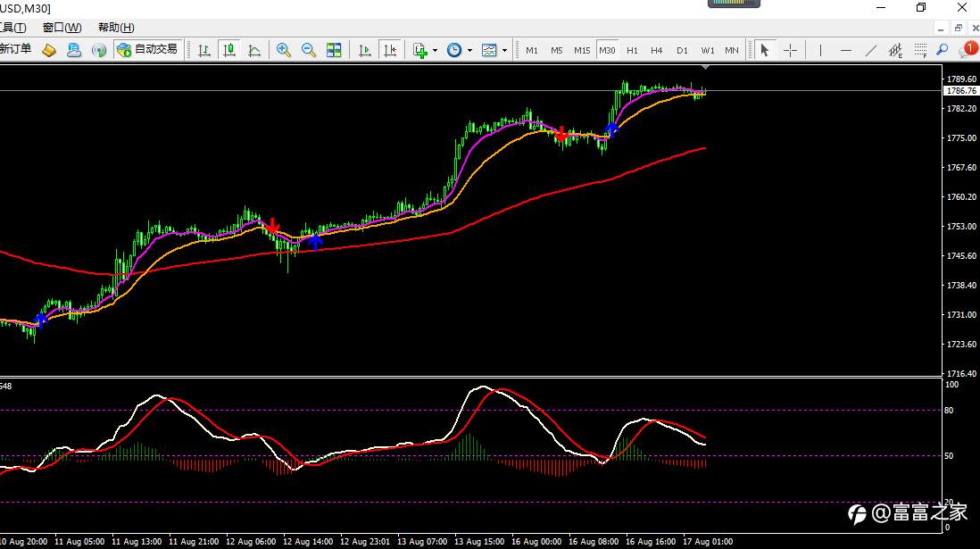This screenshot has width=980, height=549.
Task: Click the red down arrow near 12 Aug
Action: 273,225
